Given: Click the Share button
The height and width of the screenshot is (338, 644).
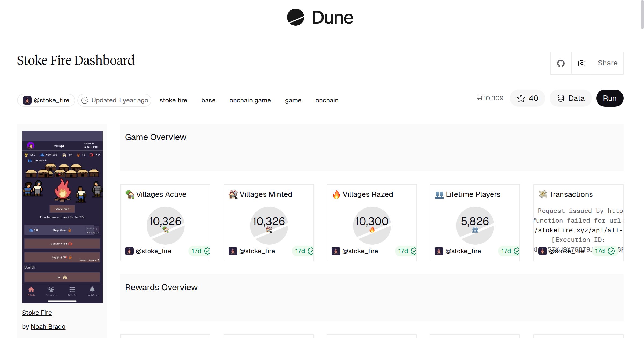Looking at the screenshot, I should coord(608,63).
